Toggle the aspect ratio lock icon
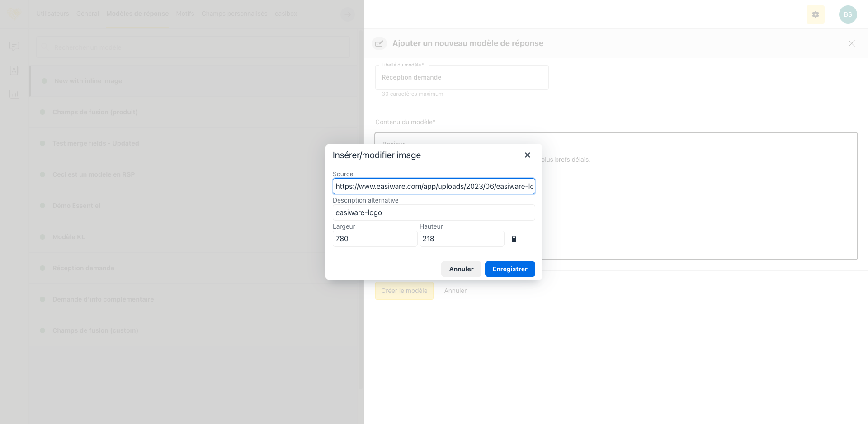This screenshot has width=868, height=424. coord(514,239)
